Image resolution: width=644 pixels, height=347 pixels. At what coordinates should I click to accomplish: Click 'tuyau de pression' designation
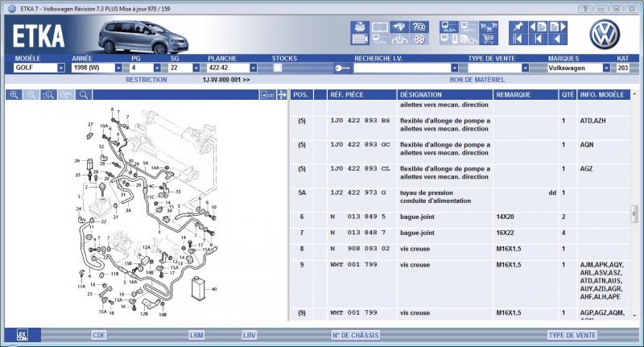427,192
